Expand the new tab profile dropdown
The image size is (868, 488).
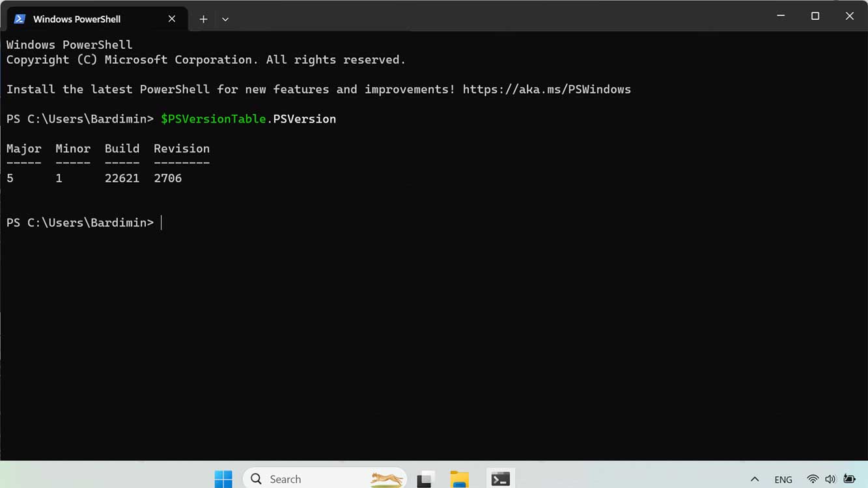pyautogui.click(x=225, y=19)
